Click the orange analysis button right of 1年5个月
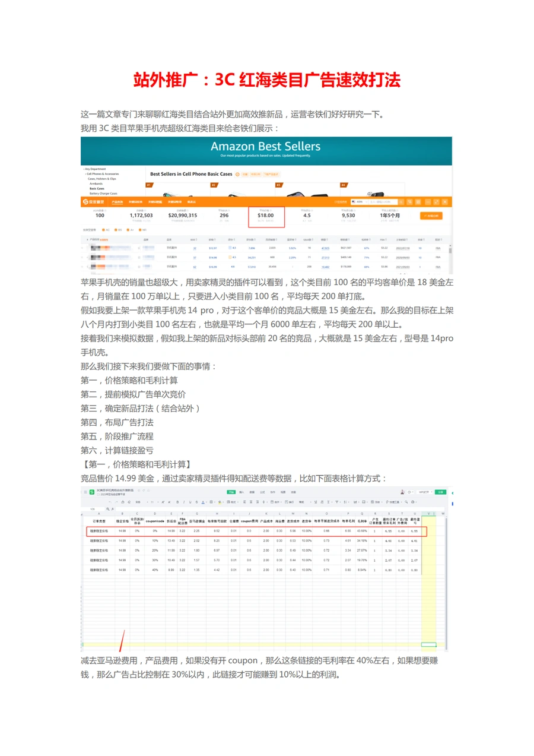534x756 pixels. [431, 216]
